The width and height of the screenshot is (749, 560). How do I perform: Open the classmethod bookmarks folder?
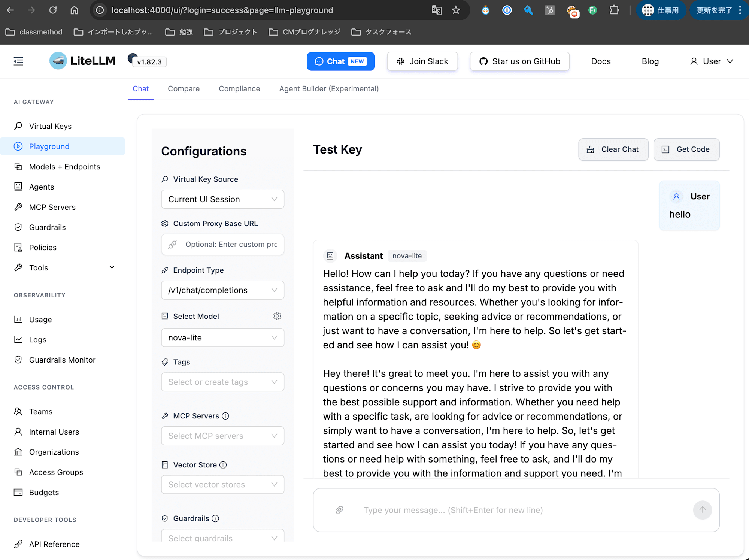tap(34, 32)
